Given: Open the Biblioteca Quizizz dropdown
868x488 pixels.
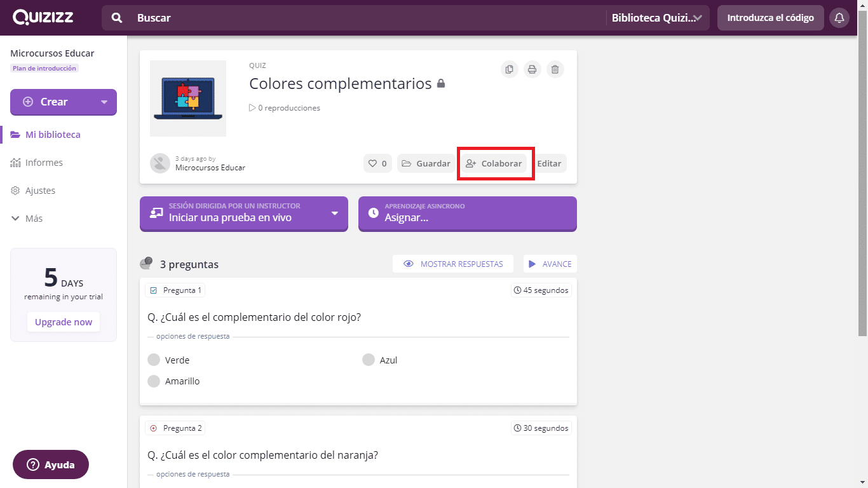Looking at the screenshot, I should 657,18.
